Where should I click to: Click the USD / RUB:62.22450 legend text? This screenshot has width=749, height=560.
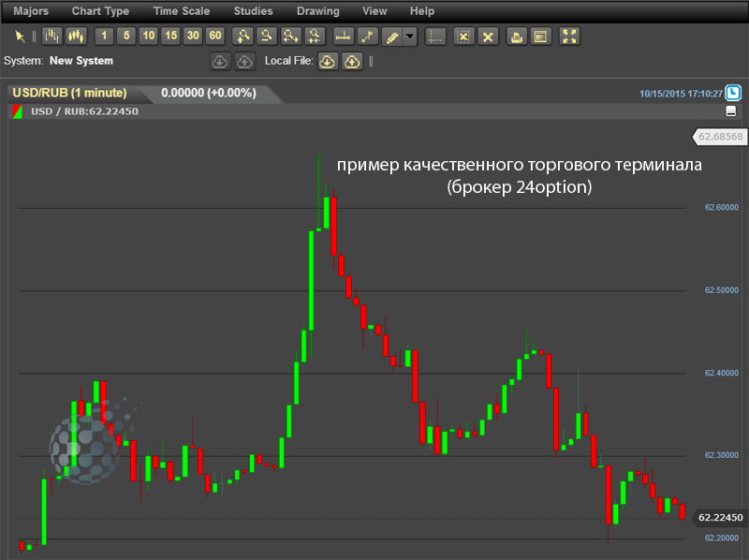click(x=84, y=111)
